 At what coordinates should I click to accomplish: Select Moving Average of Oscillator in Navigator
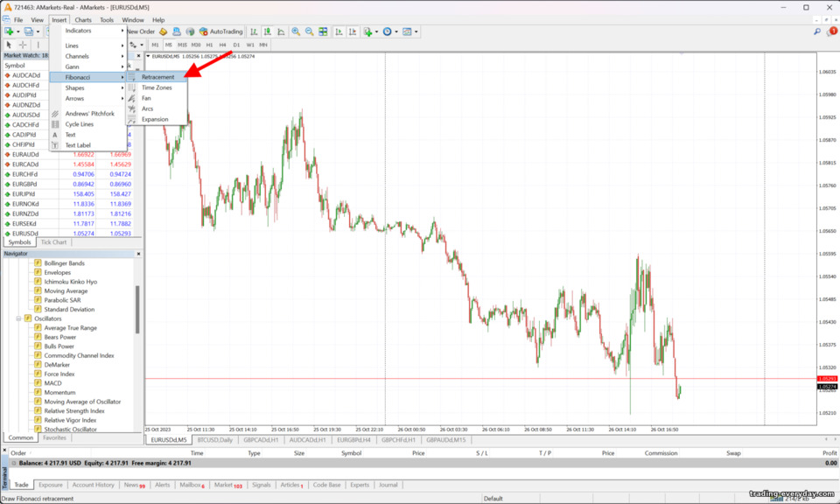(82, 402)
